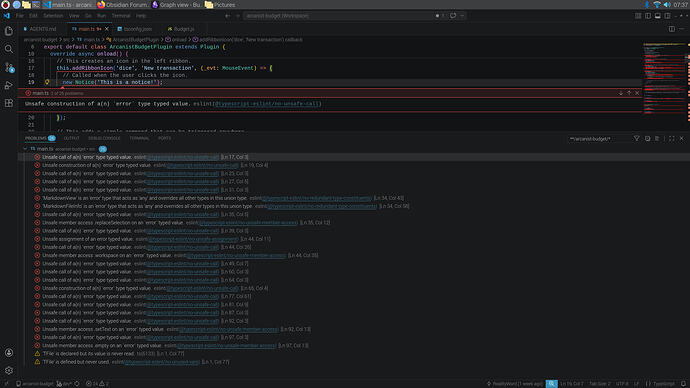Screen dimensions: 690x388
Task: Click the onload breadcrumb segment
Action: 176,40
